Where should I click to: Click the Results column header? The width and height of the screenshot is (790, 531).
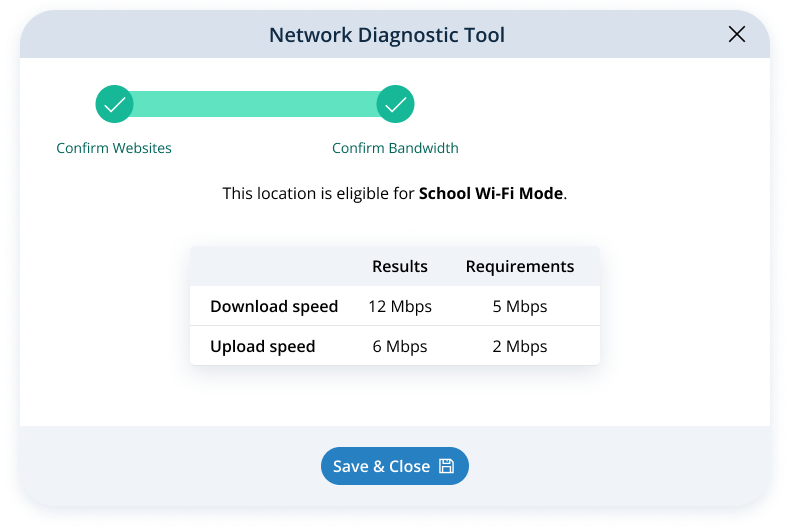click(400, 266)
